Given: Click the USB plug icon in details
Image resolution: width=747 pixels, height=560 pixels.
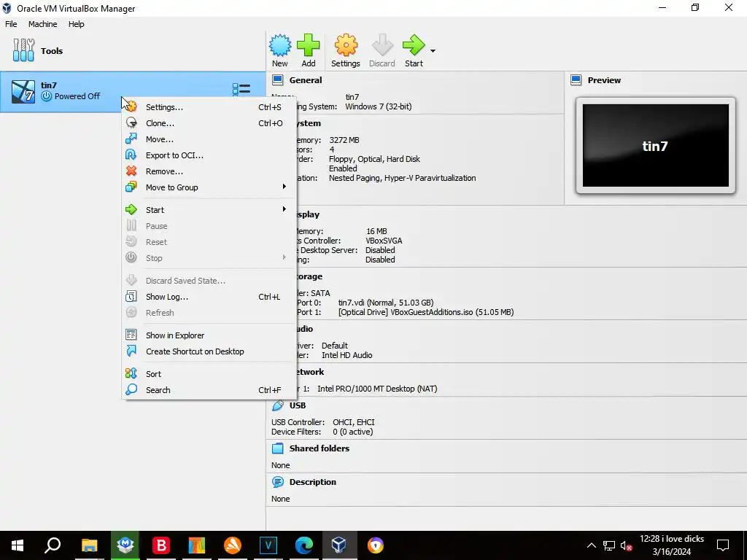Looking at the screenshot, I should [277, 405].
